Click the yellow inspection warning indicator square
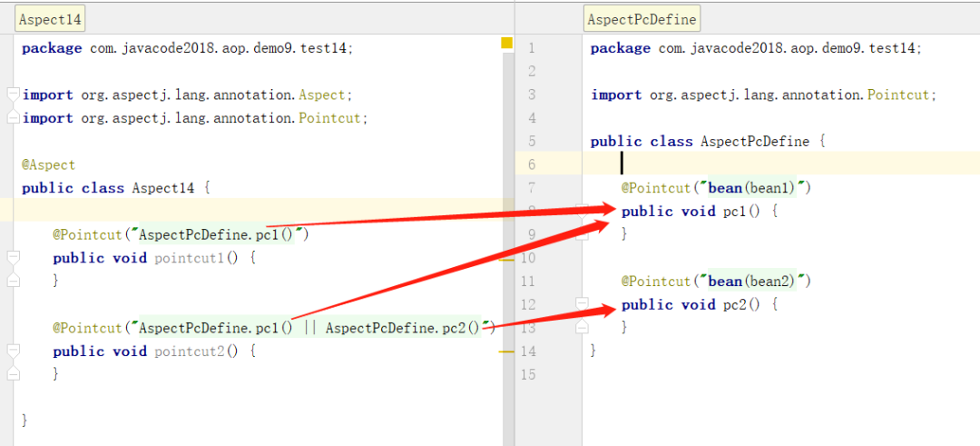 pyautogui.click(x=507, y=44)
